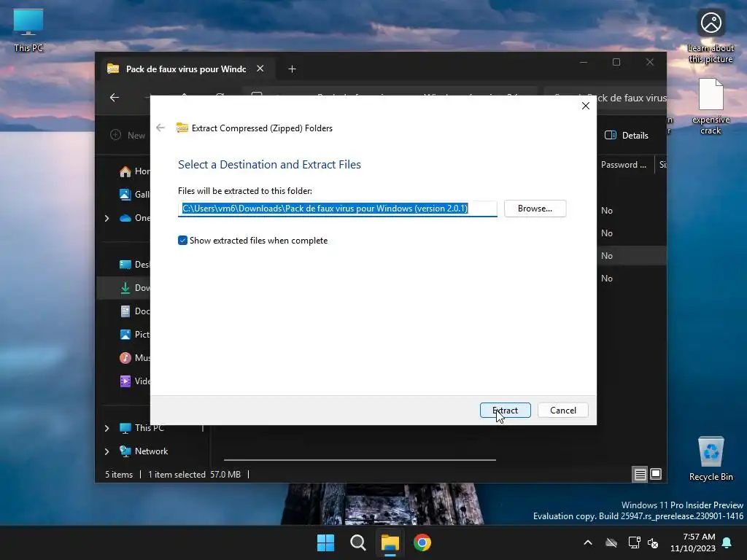The height and width of the screenshot is (560, 747).
Task: Click the Extract button
Action: pyautogui.click(x=505, y=410)
